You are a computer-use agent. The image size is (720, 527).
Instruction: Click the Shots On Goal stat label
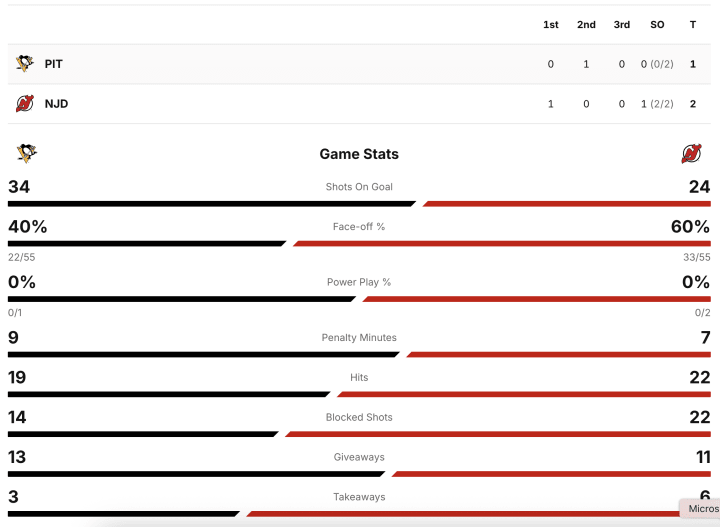pos(359,187)
